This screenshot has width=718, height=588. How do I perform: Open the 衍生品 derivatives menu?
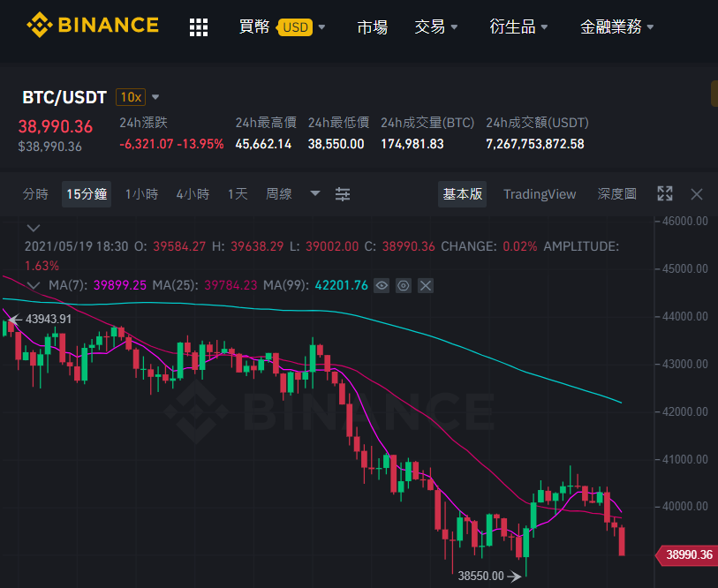(x=518, y=27)
